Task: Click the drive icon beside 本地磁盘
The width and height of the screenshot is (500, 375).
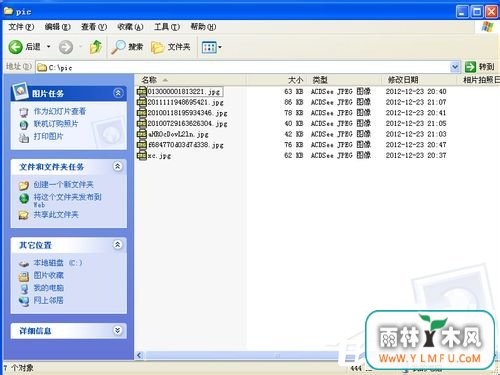Action: coord(24,264)
